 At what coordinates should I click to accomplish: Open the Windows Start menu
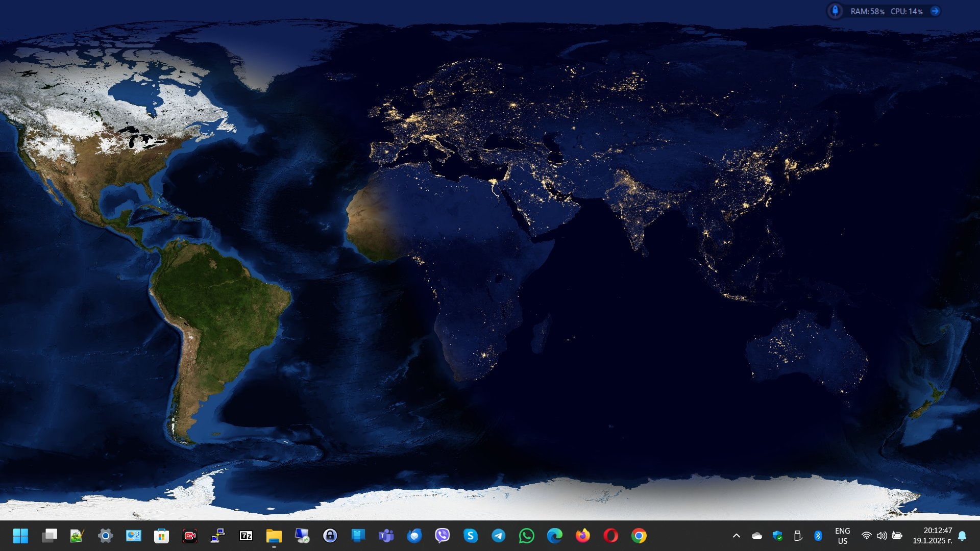point(20,536)
